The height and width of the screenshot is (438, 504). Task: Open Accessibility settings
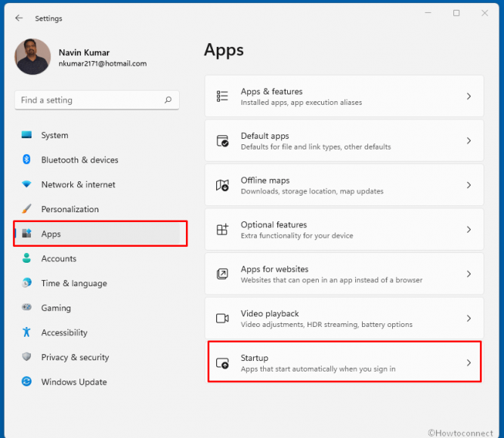click(97, 332)
